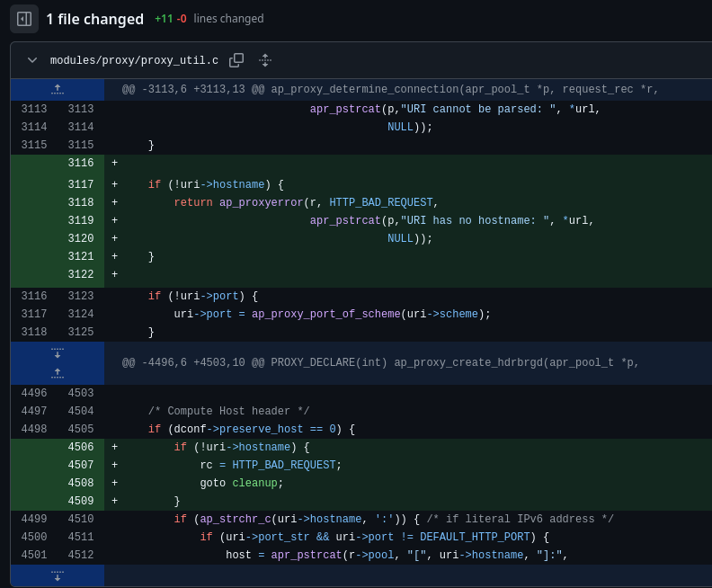
Task: Expand all lines of proxy_util.c
Action: [x=265, y=60]
